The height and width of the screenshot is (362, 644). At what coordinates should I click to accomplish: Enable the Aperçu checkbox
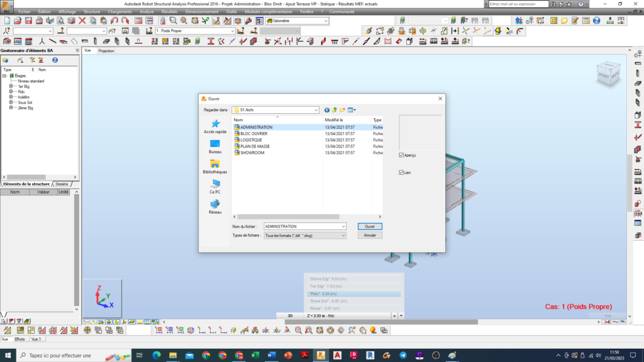pyautogui.click(x=401, y=155)
